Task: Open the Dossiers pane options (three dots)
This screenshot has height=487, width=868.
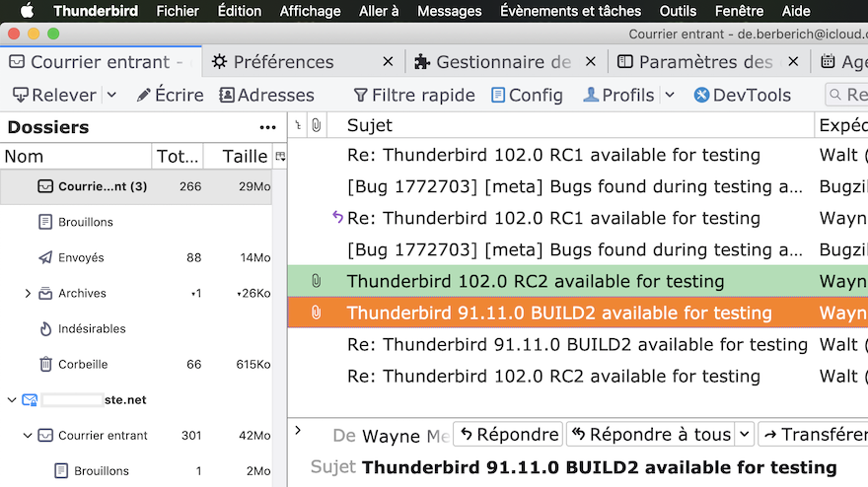Action: coord(267,127)
